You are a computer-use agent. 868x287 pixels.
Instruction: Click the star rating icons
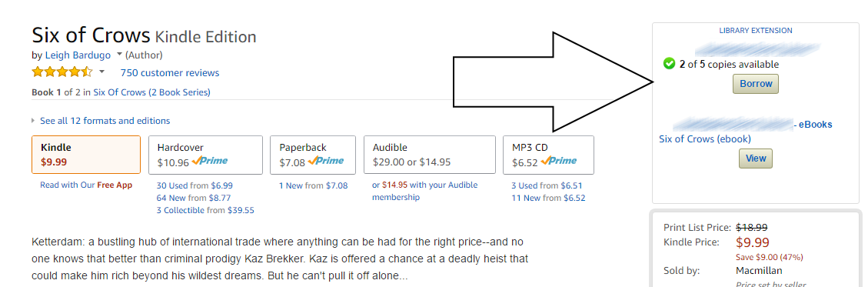pos(62,72)
